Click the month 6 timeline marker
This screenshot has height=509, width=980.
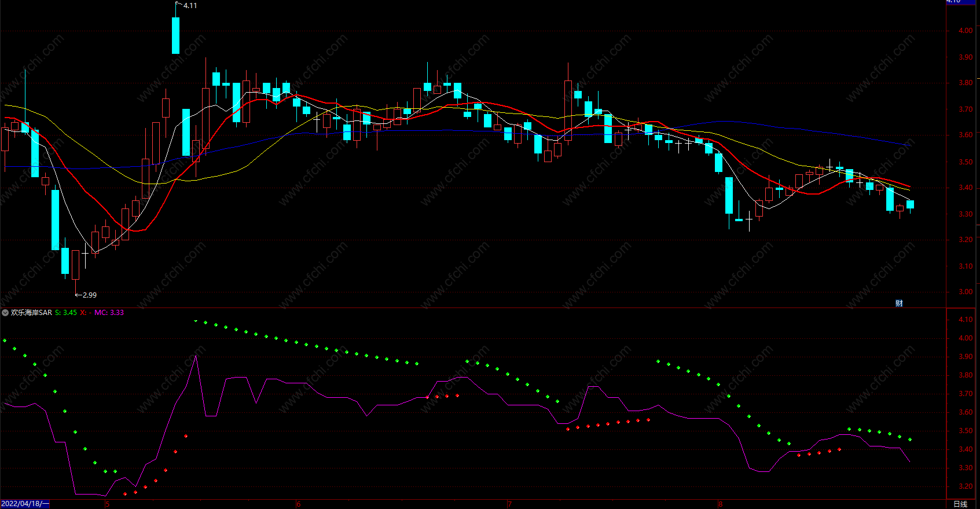tap(299, 504)
